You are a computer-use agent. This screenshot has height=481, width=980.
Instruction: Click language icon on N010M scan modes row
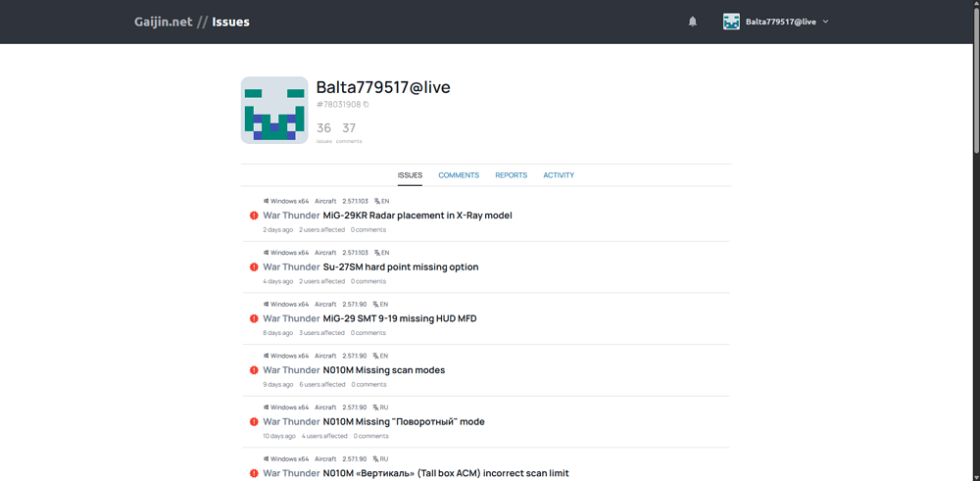[375, 356]
